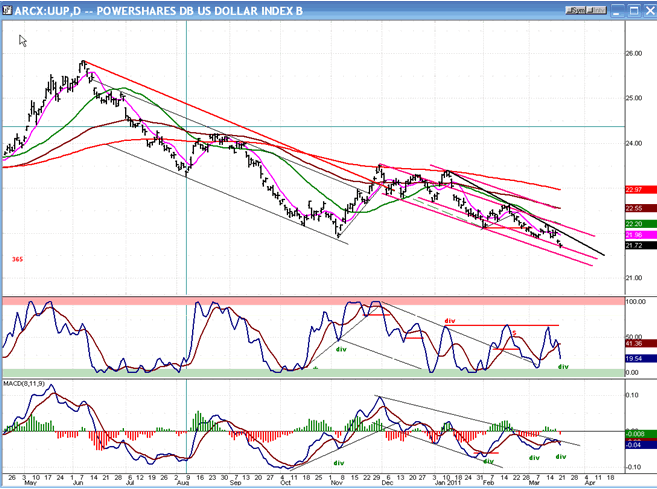Click the 0.00 stochastic scale label

(x=632, y=373)
